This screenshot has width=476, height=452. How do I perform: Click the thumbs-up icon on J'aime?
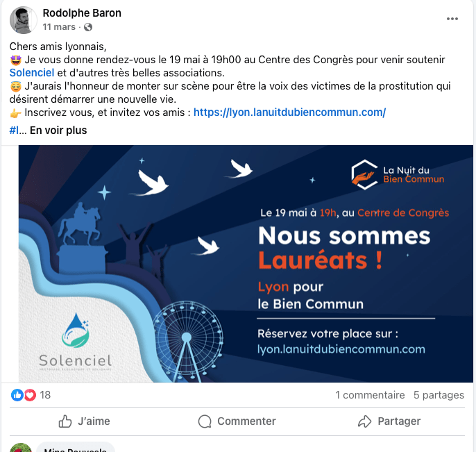(65, 421)
